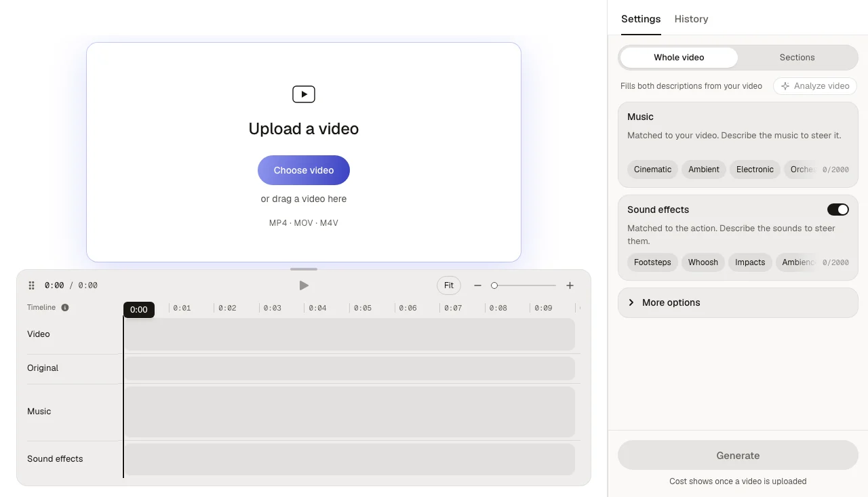Zoom in timeline with plus icon
Image resolution: width=868 pixels, height=497 pixels.
click(x=570, y=285)
